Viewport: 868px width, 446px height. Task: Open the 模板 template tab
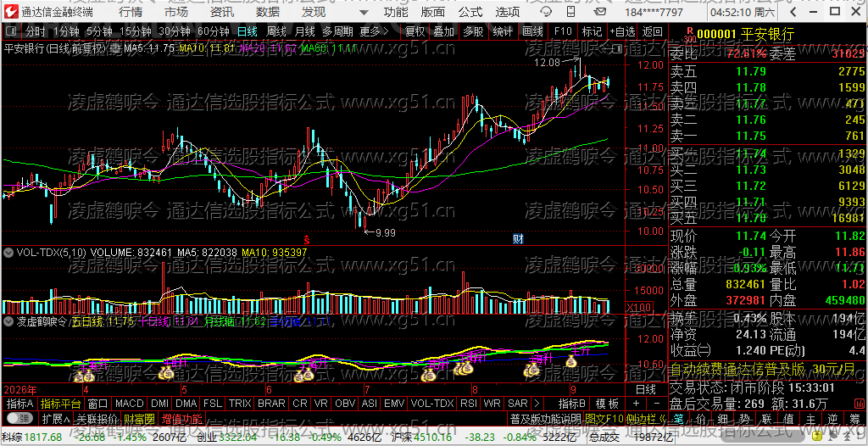point(607,403)
